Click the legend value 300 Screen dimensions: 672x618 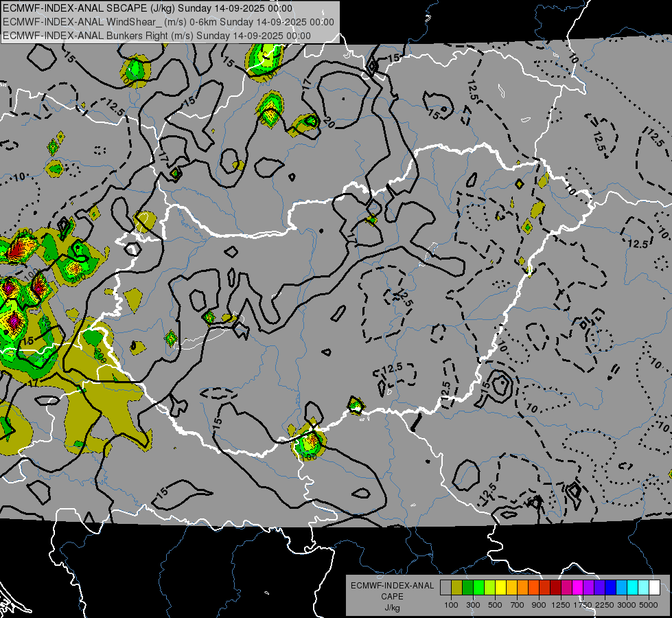[473, 605]
